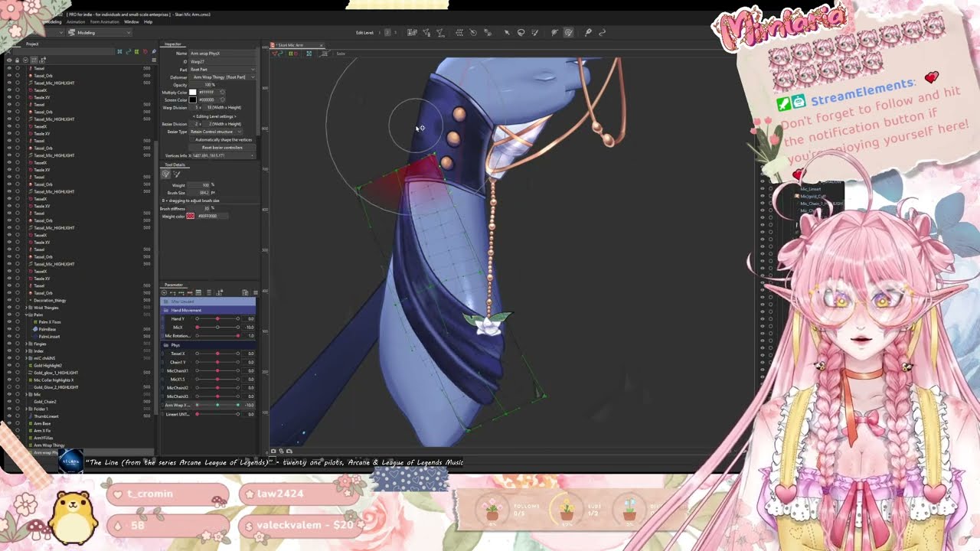
Task: Select the glue pin tool
Action: pyautogui.click(x=588, y=33)
